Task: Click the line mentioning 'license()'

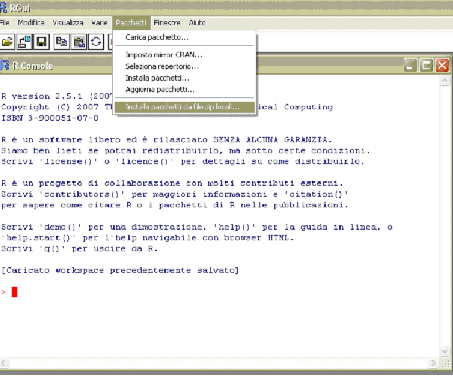Action: (183, 162)
